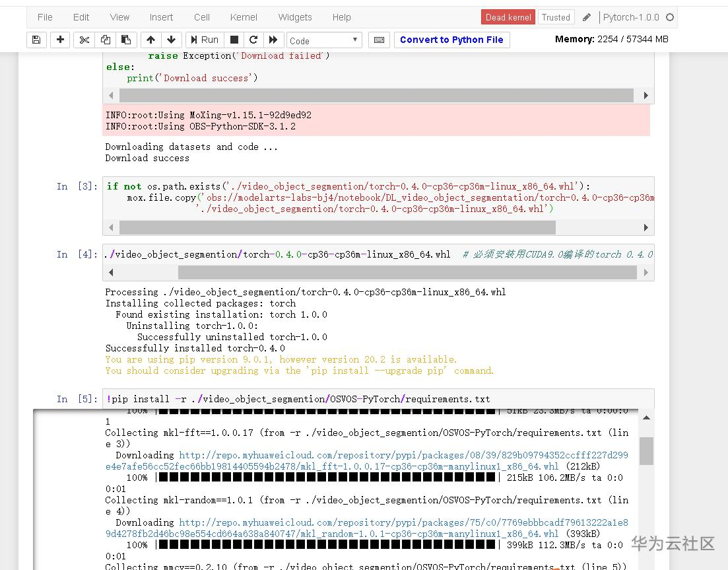Paste cells below icon
Screen dimensions: 728x570
126,40
